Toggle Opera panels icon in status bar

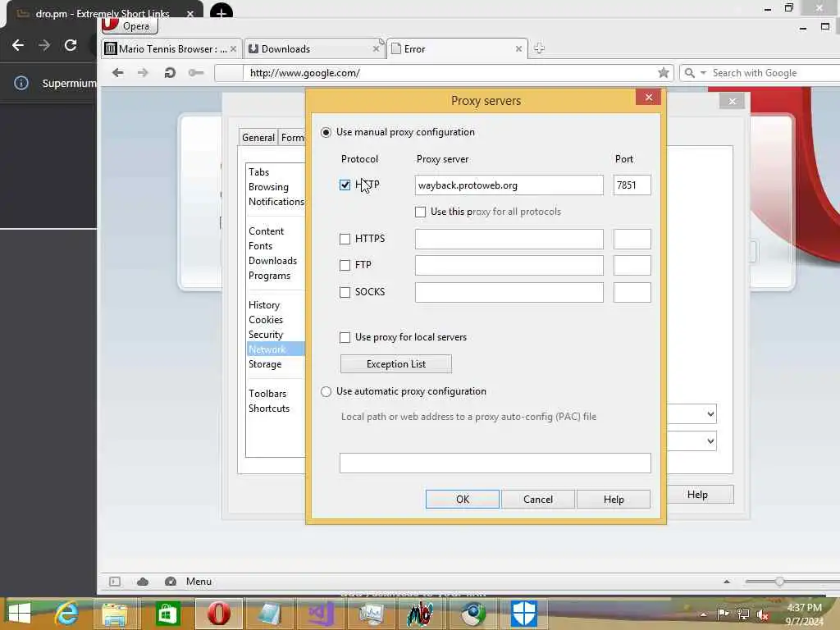pyautogui.click(x=115, y=582)
